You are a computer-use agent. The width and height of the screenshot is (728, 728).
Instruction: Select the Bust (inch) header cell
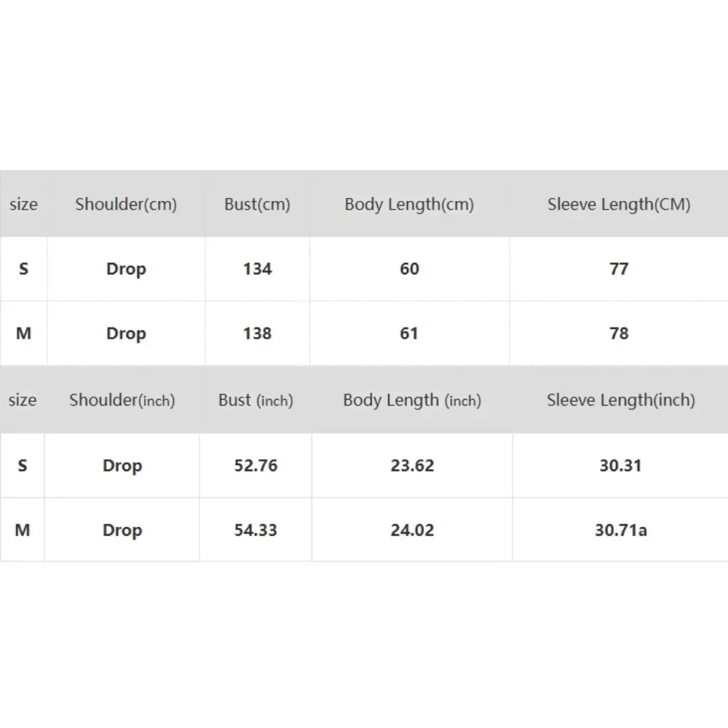pyautogui.click(x=256, y=400)
